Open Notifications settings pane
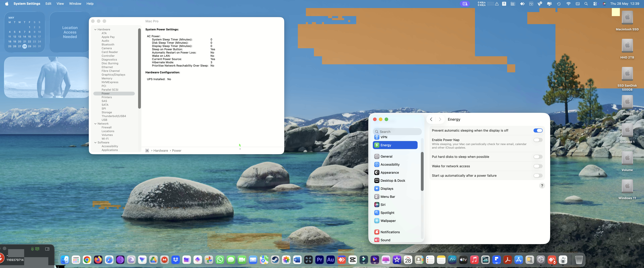 tap(395, 232)
